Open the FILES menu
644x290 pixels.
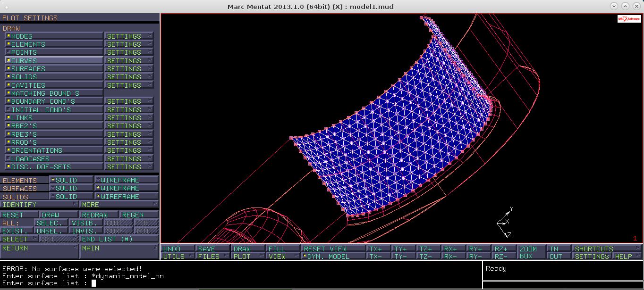(212, 257)
